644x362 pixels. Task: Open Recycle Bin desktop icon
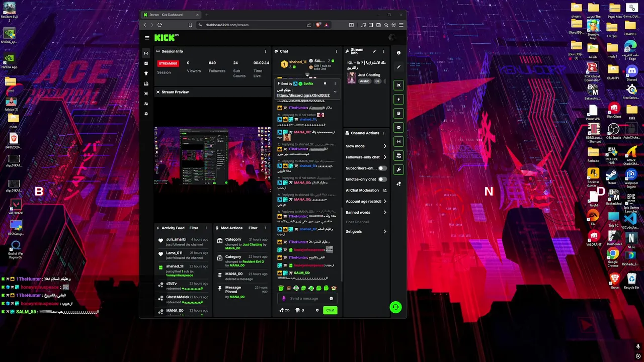[631, 281]
